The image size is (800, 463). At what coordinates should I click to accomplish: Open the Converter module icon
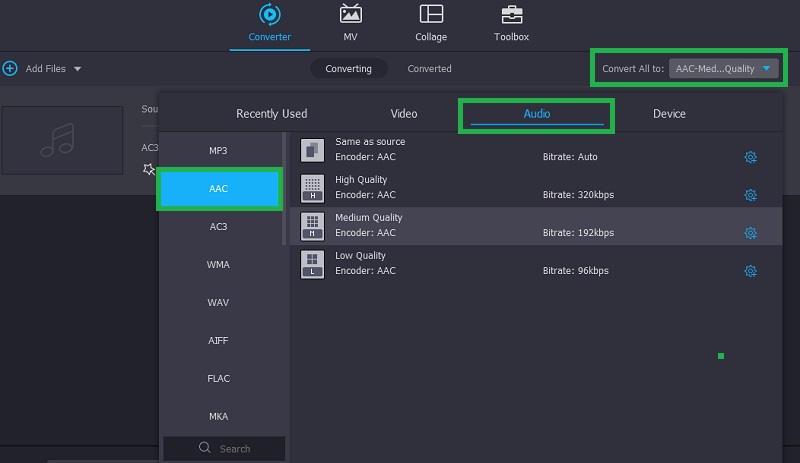pos(269,15)
